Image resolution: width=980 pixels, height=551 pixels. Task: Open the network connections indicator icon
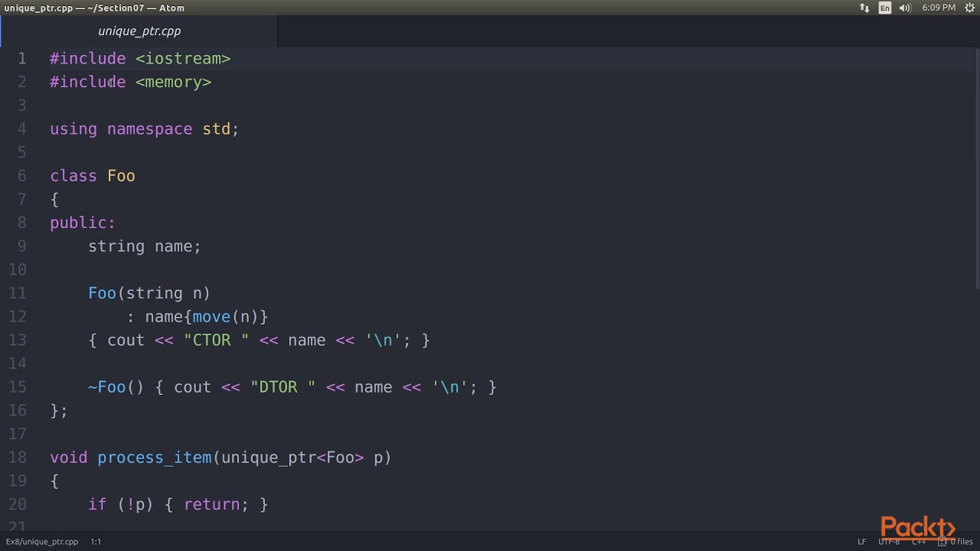pyautogui.click(x=864, y=8)
